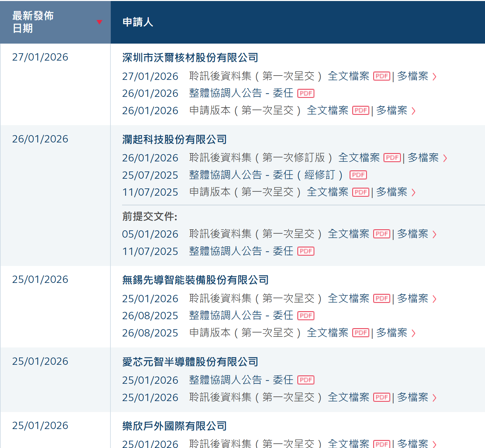The width and height of the screenshot is (485, 448).
Task: Select applicant 深圳市沃爾核材股份有限公司
Action: coord(190,58)
